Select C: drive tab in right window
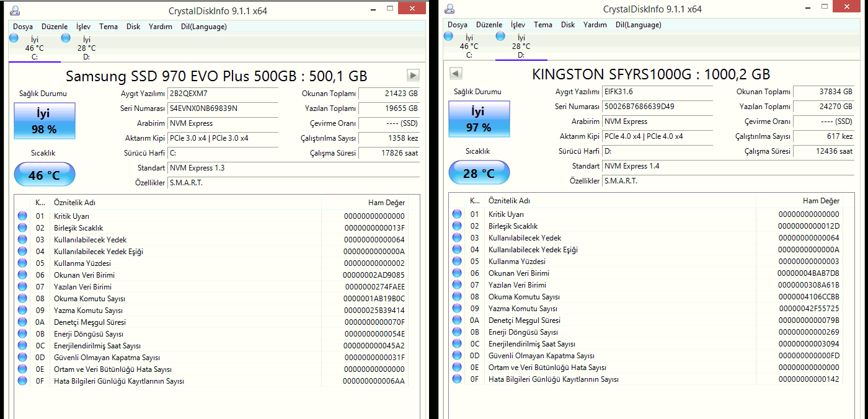Image resolution: width=868 pixels, height=419 pixels. (469, 46)
